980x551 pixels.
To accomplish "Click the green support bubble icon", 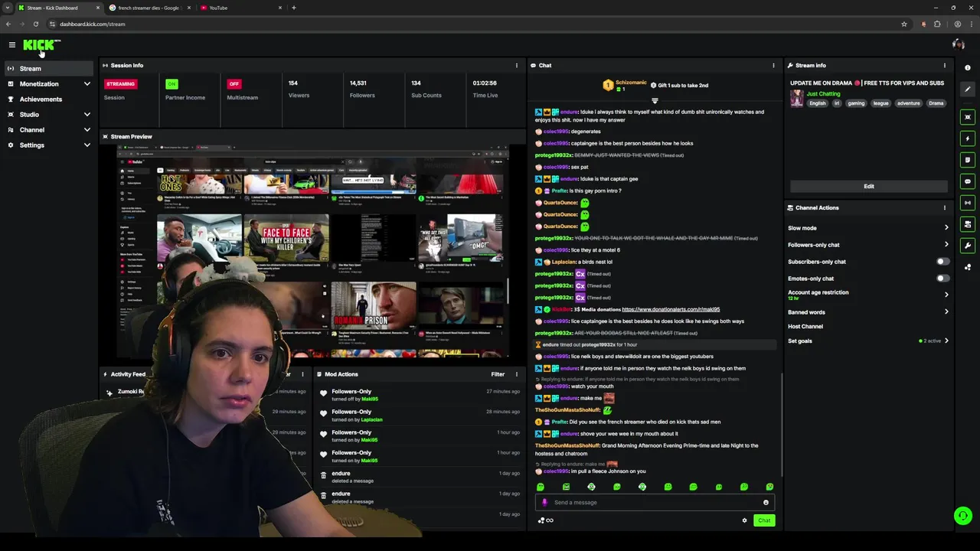I will pyautogui.click(x=963, y=516).
